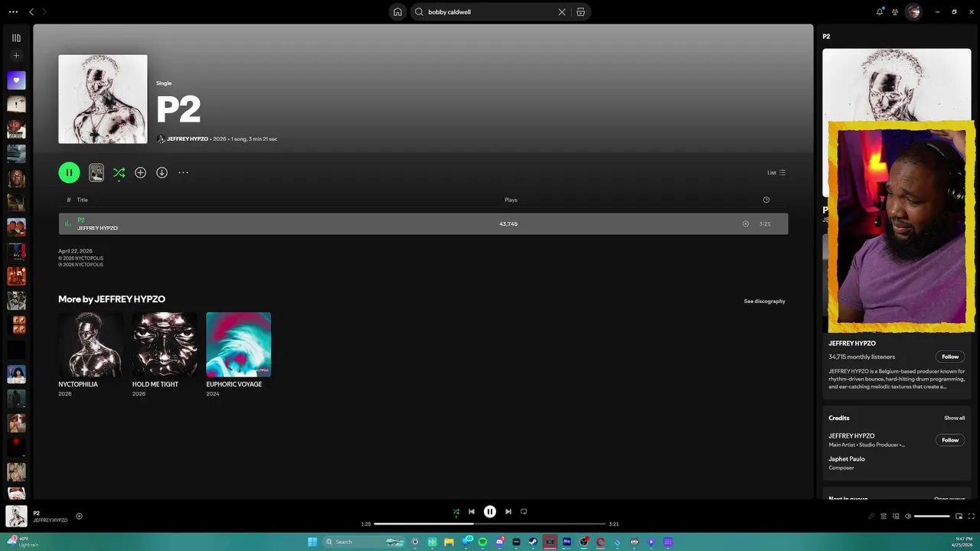This screenshot has width=980, height=551.
Task: Toggle the lyrics microphone icon
Action: (871, 517)
